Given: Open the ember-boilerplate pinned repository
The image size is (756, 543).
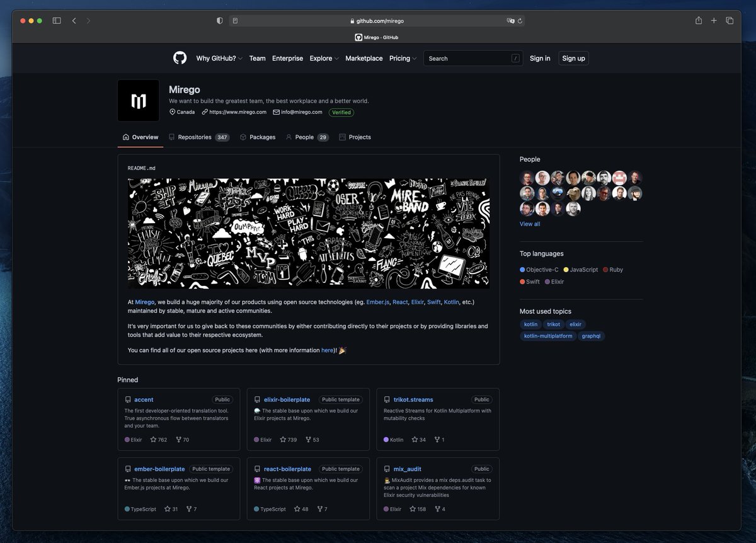Looking at the screenshot, I should [159, 469].
